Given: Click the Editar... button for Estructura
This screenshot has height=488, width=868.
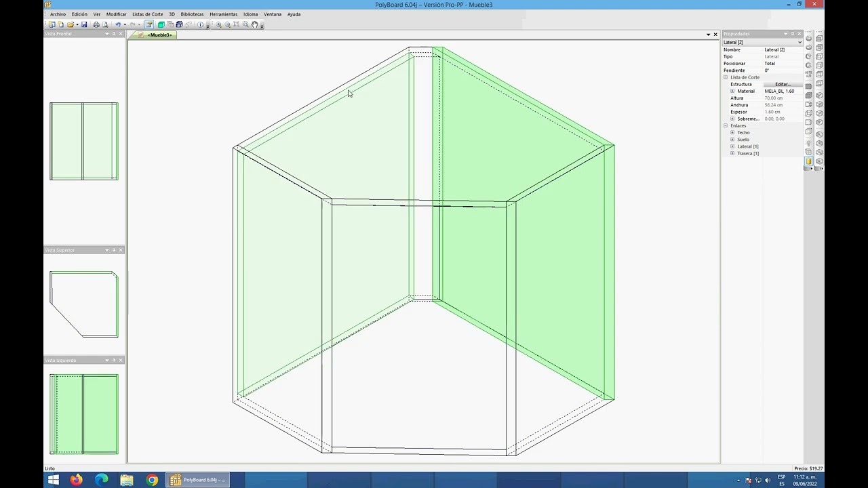Looking at the screenshot, I should click(x=783, y=84).
